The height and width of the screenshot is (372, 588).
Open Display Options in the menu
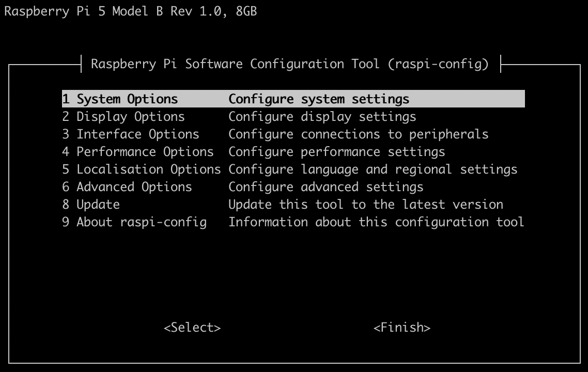tap(123, 117)
